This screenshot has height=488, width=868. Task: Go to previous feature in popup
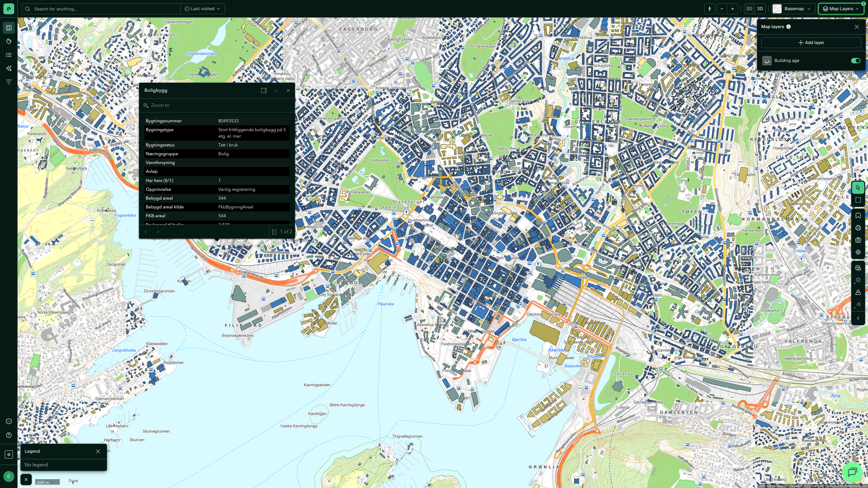point(146,232)
